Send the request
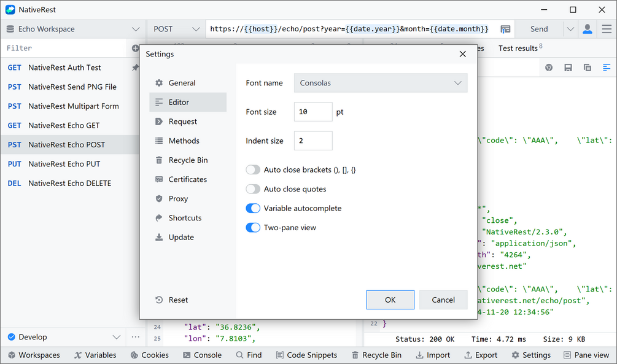 point(538,29)
